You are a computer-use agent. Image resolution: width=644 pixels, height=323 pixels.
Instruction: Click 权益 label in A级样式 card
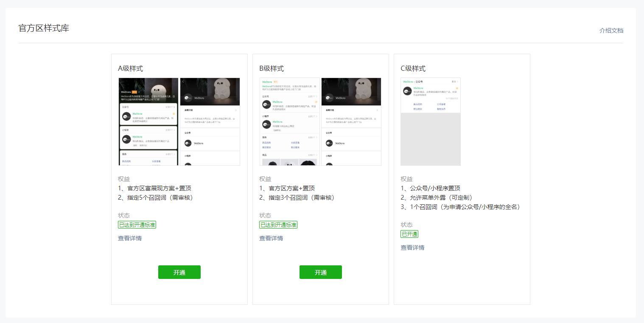124,179
